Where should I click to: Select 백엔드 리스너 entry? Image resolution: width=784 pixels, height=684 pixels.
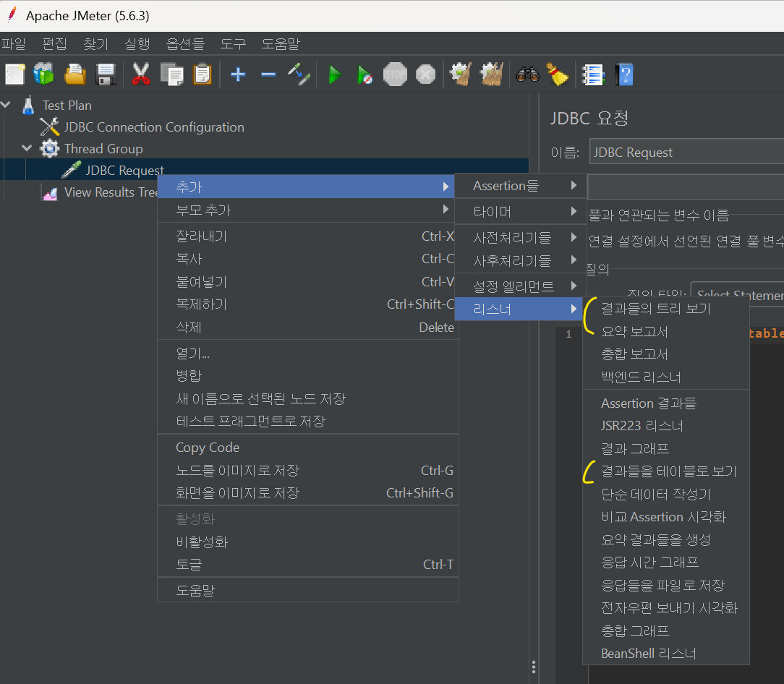(x=666, y=377)
